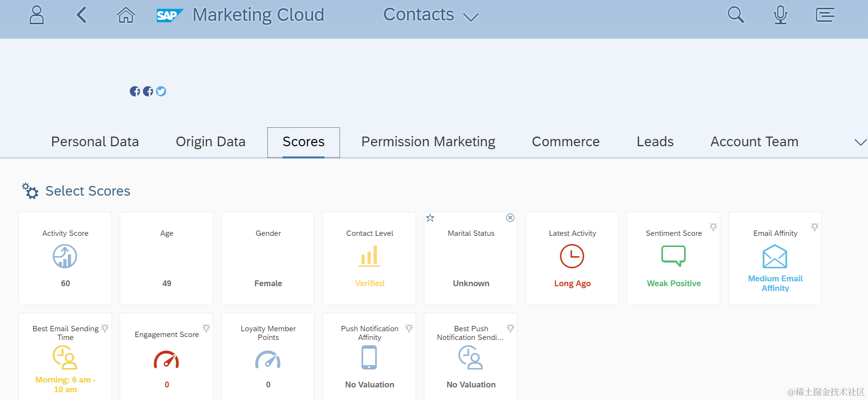Click lightbulb on Email Affinity tile
The height and width of the screenshot is (400, 868).
click(815, 227)
